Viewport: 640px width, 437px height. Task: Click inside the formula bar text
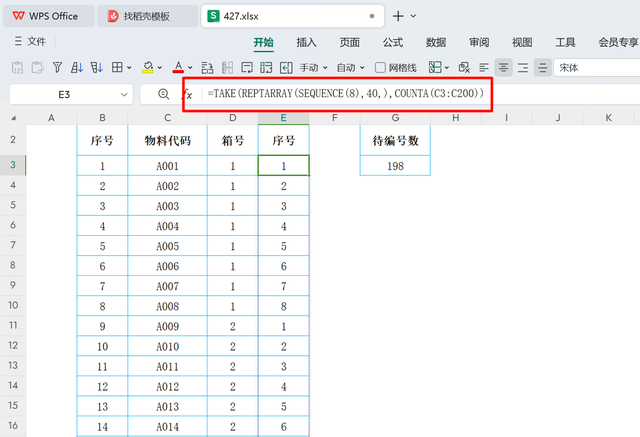click(345, 94)
